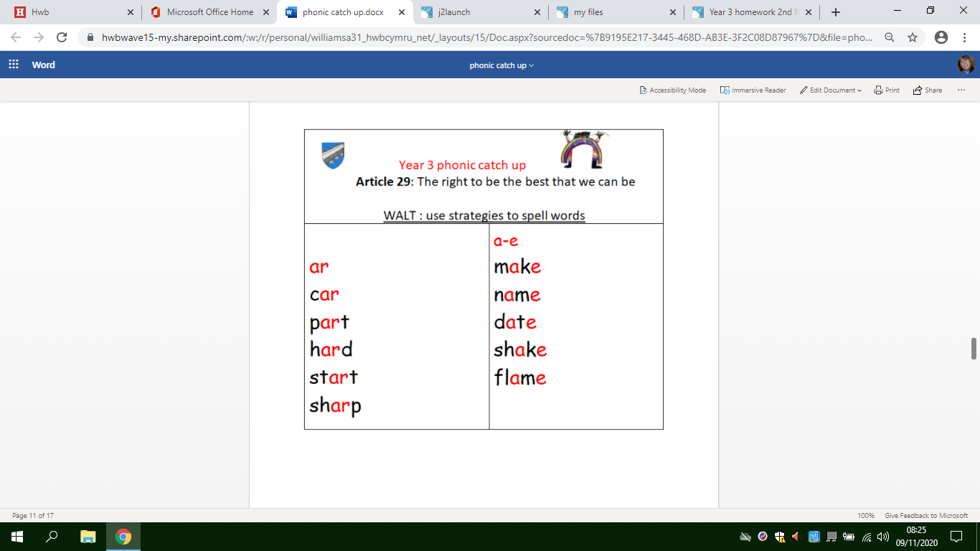Image resolution: width=980 pixels, height=551 pixels.
Task: Expand the Edit Document dropdown
Action: (x=831, y=90)
